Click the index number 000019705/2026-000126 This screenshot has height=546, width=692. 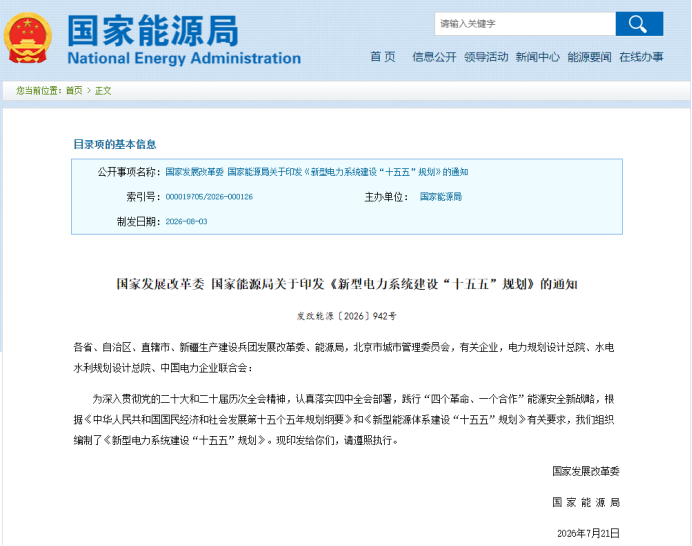[x=209, y=197]
